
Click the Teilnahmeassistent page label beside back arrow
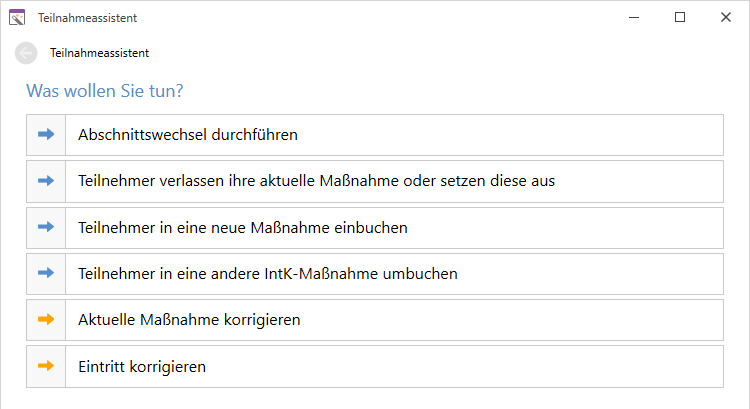coord(100,53)
